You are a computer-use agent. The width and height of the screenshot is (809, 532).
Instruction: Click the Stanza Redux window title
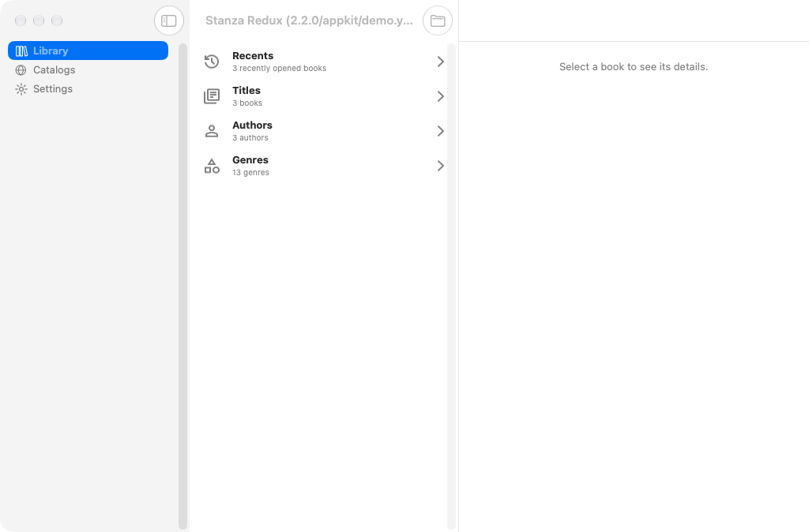coord(309,21)
